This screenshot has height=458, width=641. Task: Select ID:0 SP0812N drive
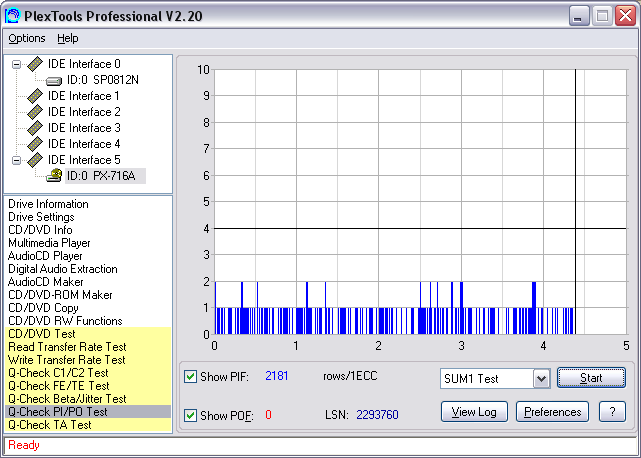(103, 80)
